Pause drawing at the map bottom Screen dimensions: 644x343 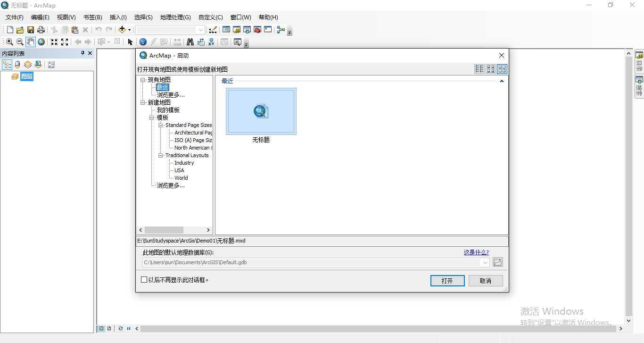coord(128,328)
